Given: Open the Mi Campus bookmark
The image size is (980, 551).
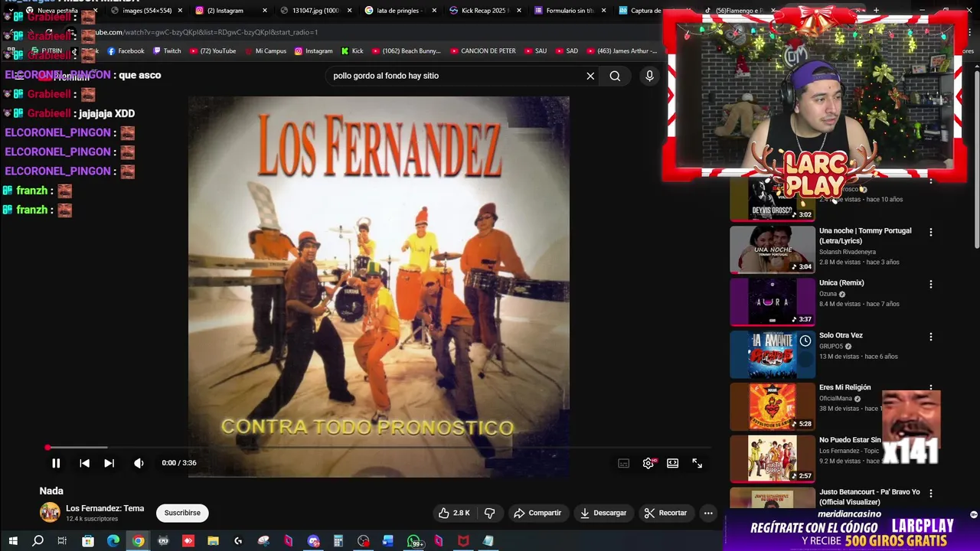Looking at the screenshot, I should point(266,51).
